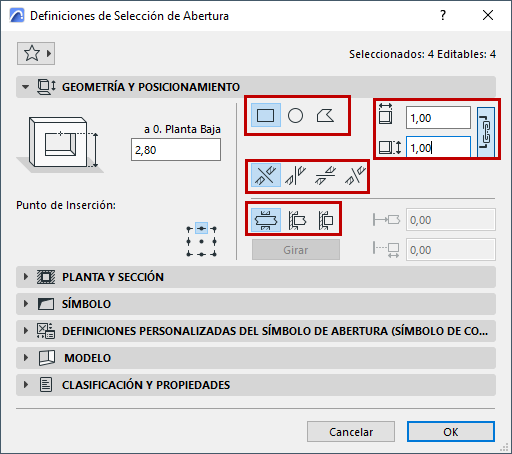Select the polygonal opening shape
The image size is (512, 454).
[x=325, y=115]
